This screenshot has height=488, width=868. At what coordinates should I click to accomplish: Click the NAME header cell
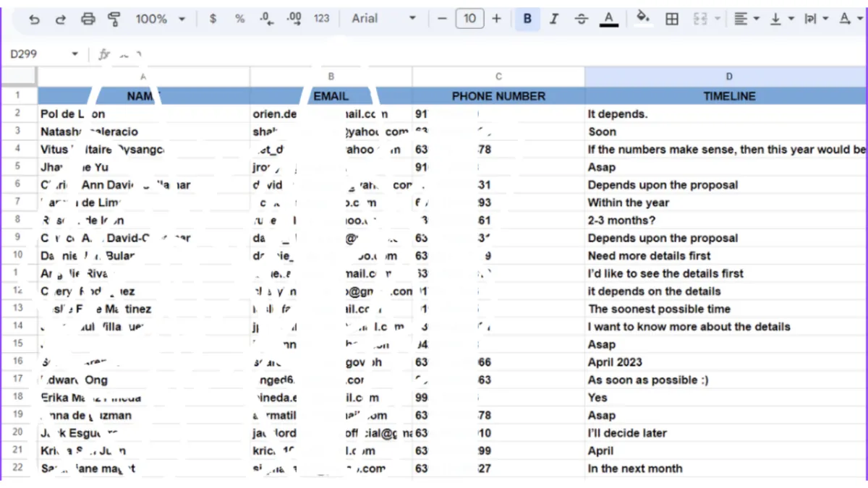(x=143, y=95)
